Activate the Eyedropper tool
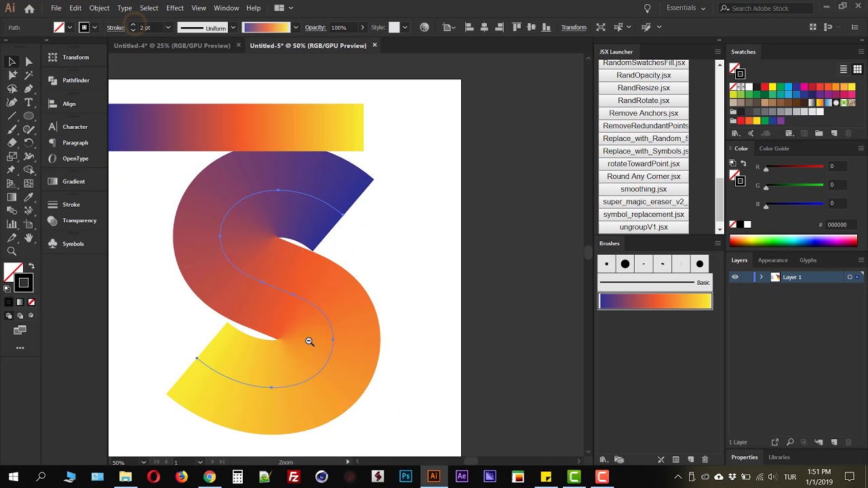The width and height of the screenshot is (868, 488). (x=28, y=197)
